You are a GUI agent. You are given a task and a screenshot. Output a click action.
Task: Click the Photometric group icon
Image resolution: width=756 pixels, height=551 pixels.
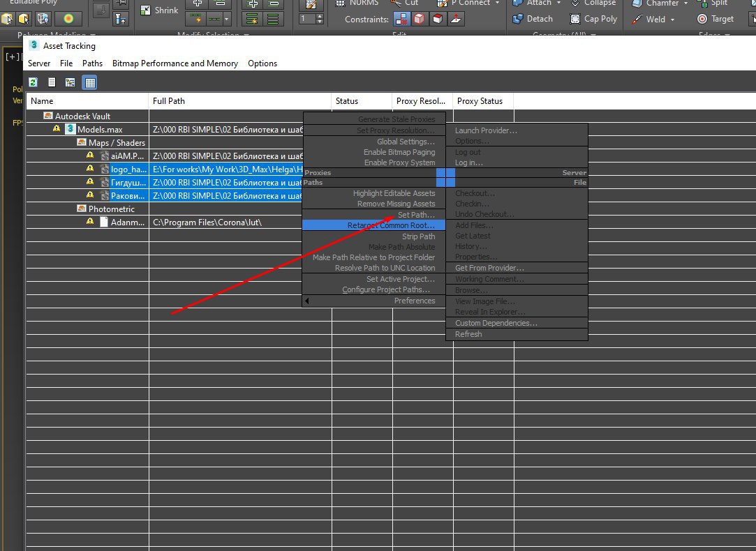pos(82,209)
